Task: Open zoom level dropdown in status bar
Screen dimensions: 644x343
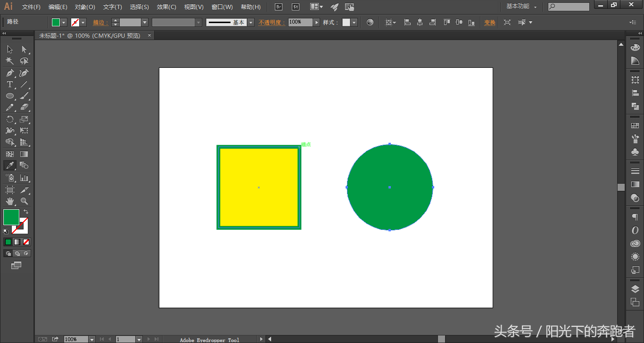Action: (92, 339)
